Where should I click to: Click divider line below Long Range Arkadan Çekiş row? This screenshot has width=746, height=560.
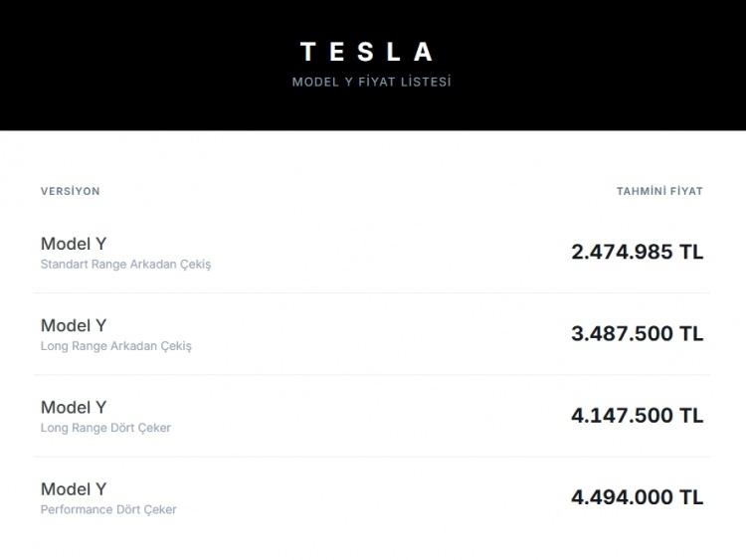point(372,375)
